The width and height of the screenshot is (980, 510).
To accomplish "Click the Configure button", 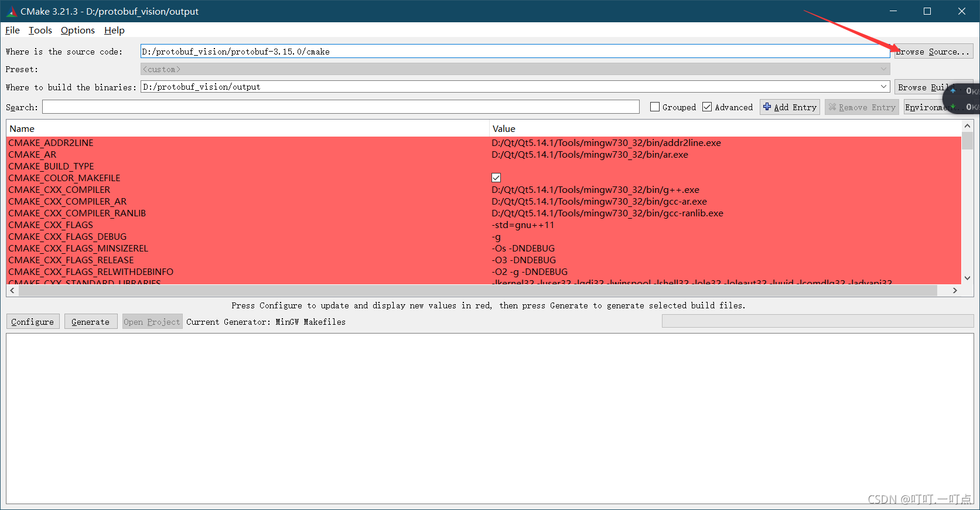I will click(33, 322).
